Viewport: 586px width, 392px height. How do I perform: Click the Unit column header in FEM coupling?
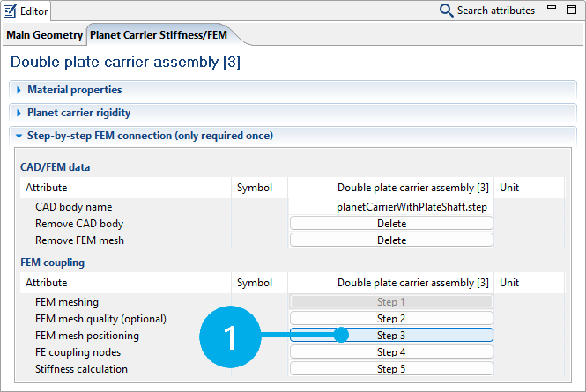point(510,283)
